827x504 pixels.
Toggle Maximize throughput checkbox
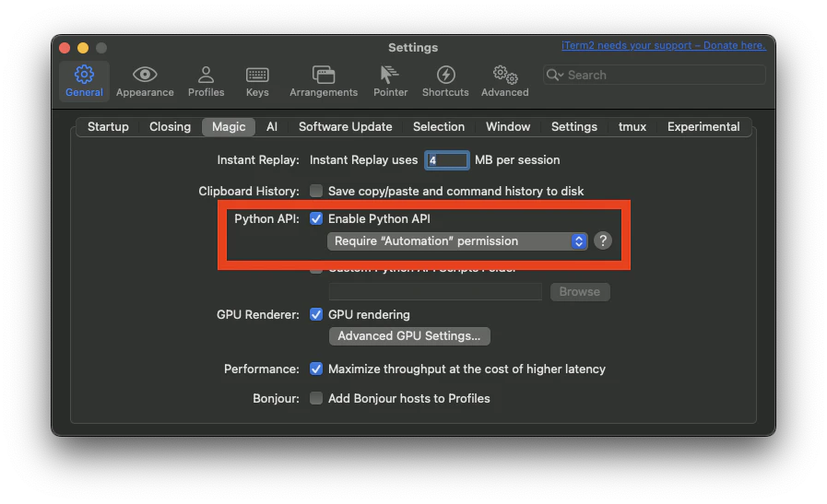tap(316, 369)
